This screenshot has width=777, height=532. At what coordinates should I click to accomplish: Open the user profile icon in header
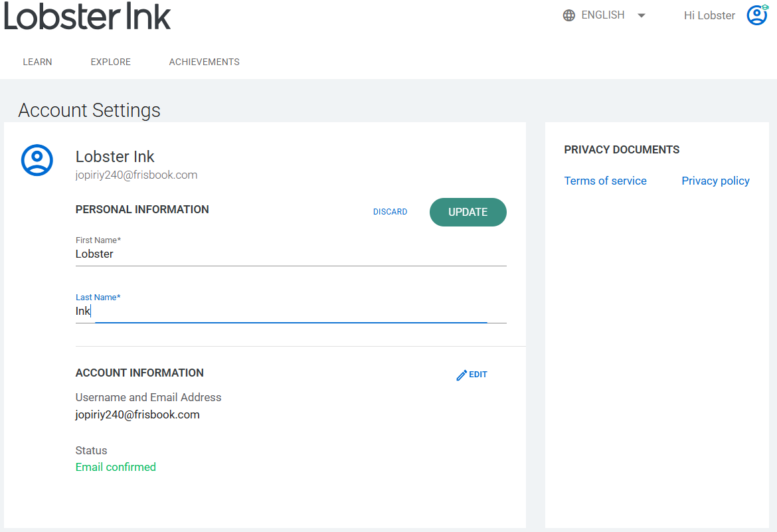click(x=757, y=15)
